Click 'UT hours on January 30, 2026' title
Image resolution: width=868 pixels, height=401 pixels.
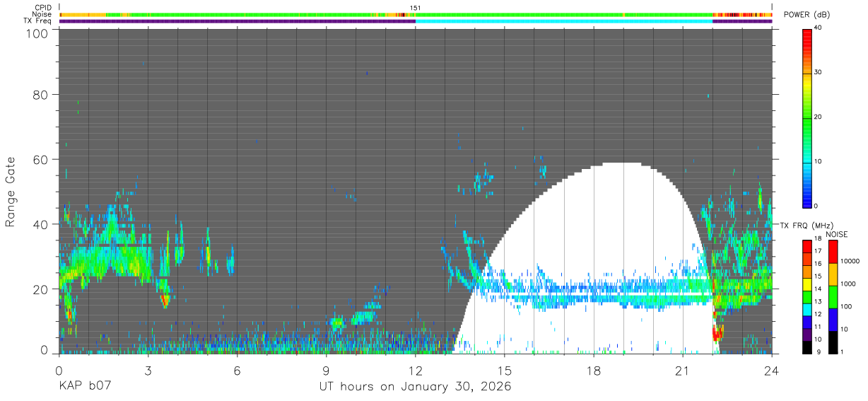(x=415, y=387)
